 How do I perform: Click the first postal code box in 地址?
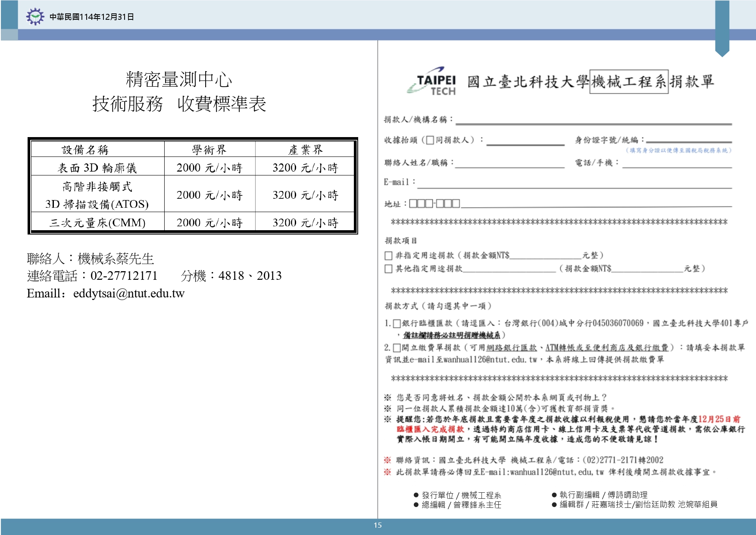pyautogui.click(x=413, y=203)
